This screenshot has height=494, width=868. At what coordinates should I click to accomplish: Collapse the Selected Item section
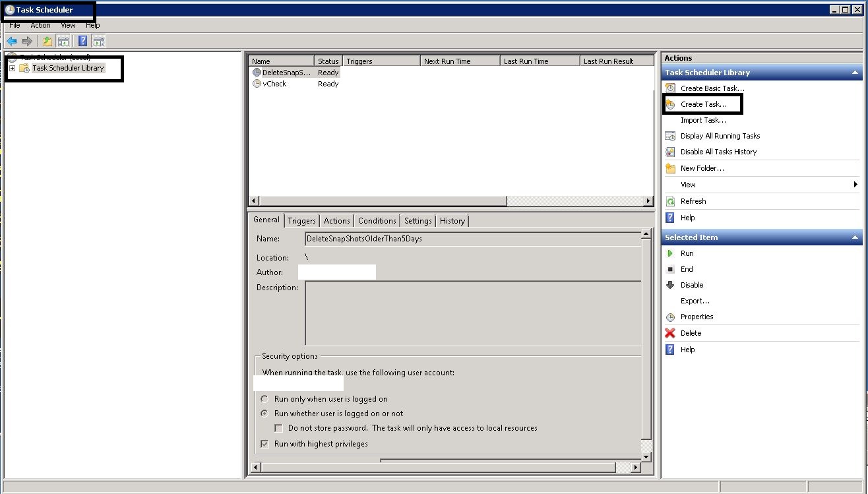point(855,237)
